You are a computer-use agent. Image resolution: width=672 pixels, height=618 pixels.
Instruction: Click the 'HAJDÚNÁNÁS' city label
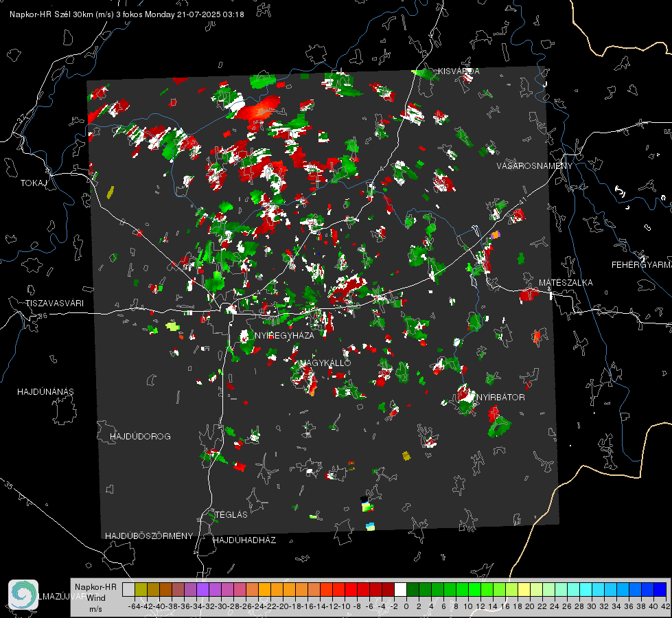click(x=45, y=391)
